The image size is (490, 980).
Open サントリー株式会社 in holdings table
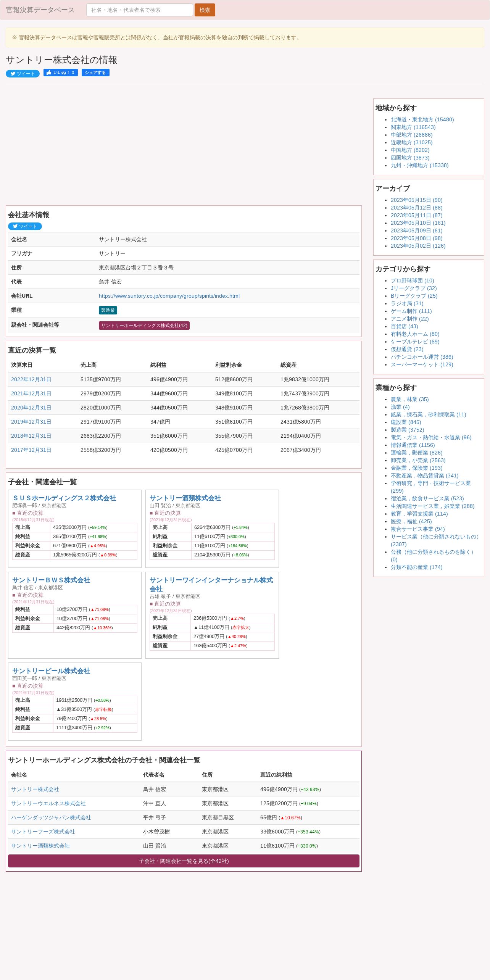click(35, 789)
